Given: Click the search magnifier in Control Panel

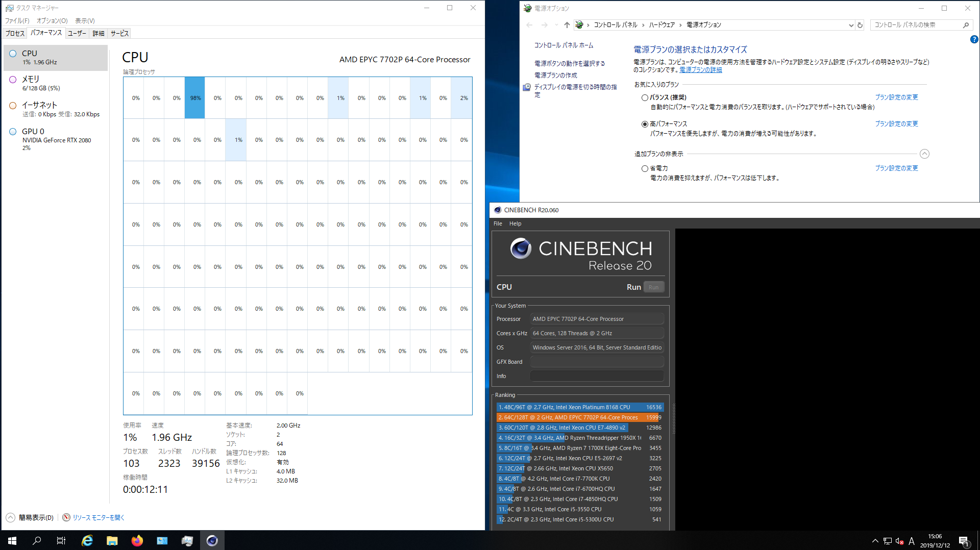Looking at the screenshot, I should (966, 25).
